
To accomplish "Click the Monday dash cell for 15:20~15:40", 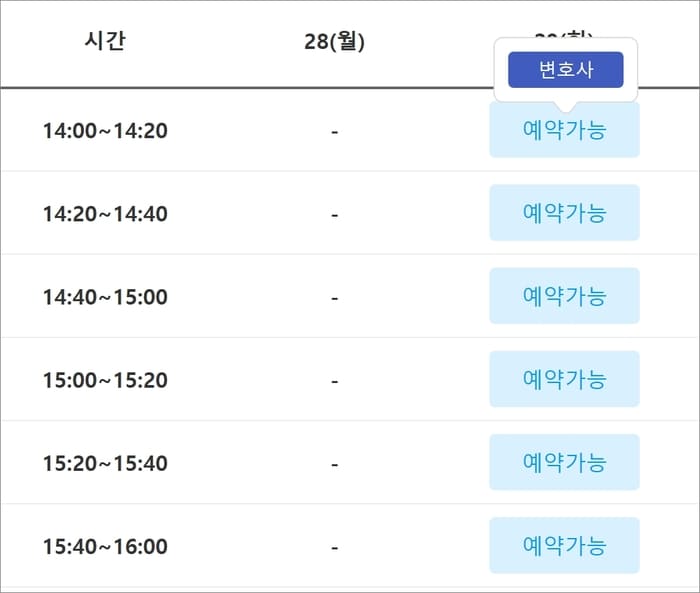I will 335,465.
